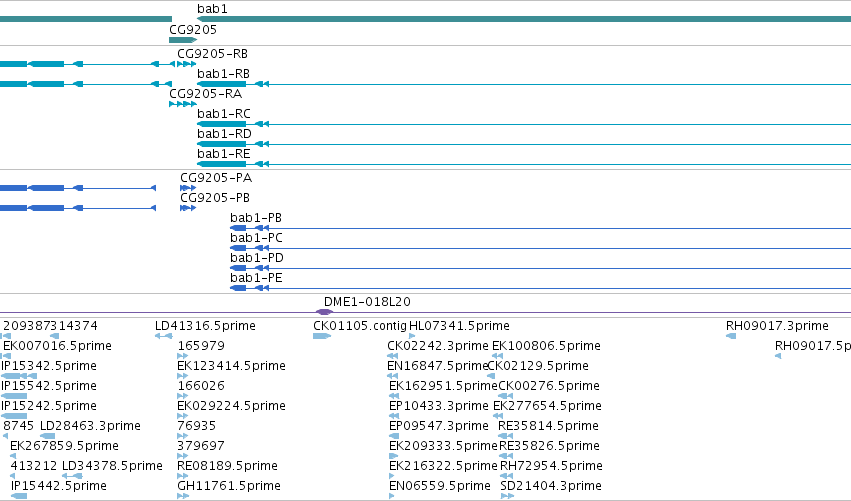Select the EK007016.5prime EST label
Screen dimensions: 851x501
coord(58,346)
